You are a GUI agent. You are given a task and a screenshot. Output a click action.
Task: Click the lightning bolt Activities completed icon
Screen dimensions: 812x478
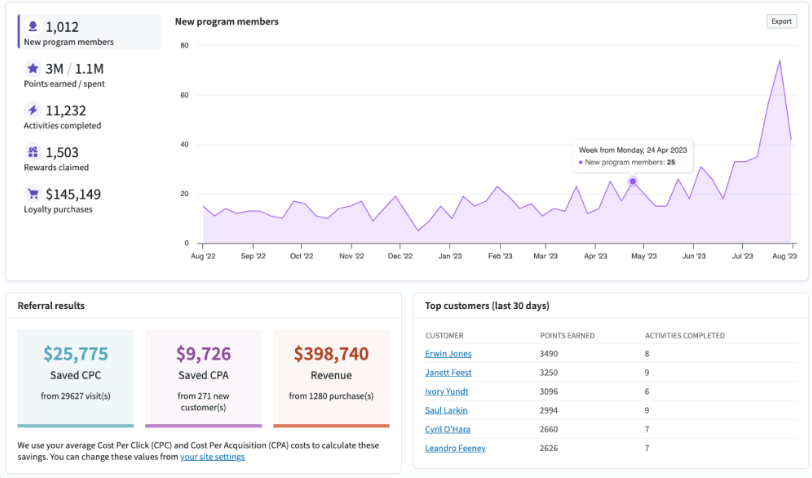tap(33, 110)
